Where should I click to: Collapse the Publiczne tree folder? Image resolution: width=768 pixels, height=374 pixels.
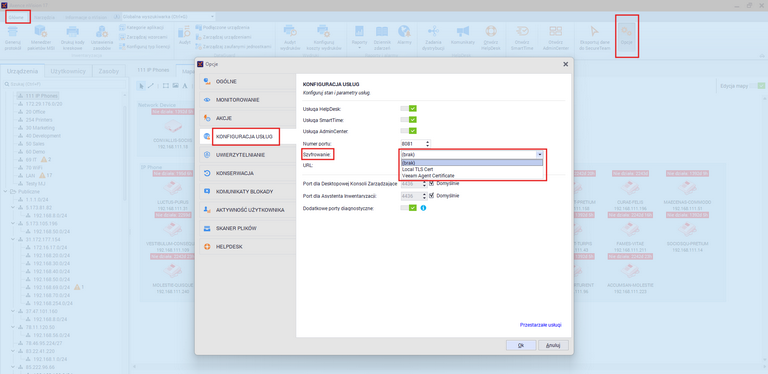[x=6, y=191]
